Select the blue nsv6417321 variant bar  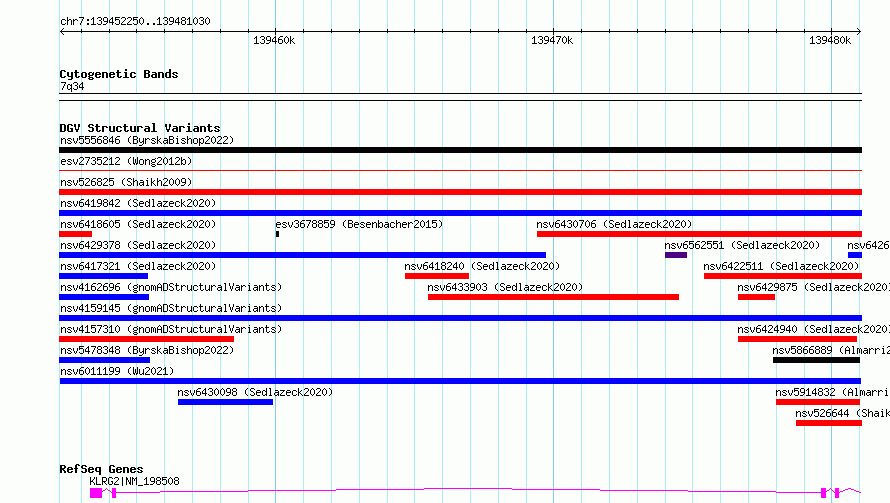[103, 276]
